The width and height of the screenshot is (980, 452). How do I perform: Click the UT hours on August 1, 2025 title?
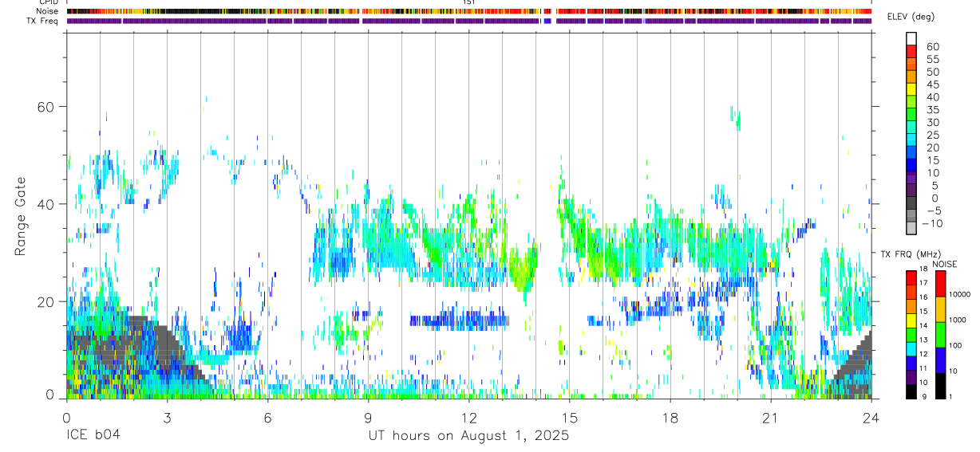[468, 436]
